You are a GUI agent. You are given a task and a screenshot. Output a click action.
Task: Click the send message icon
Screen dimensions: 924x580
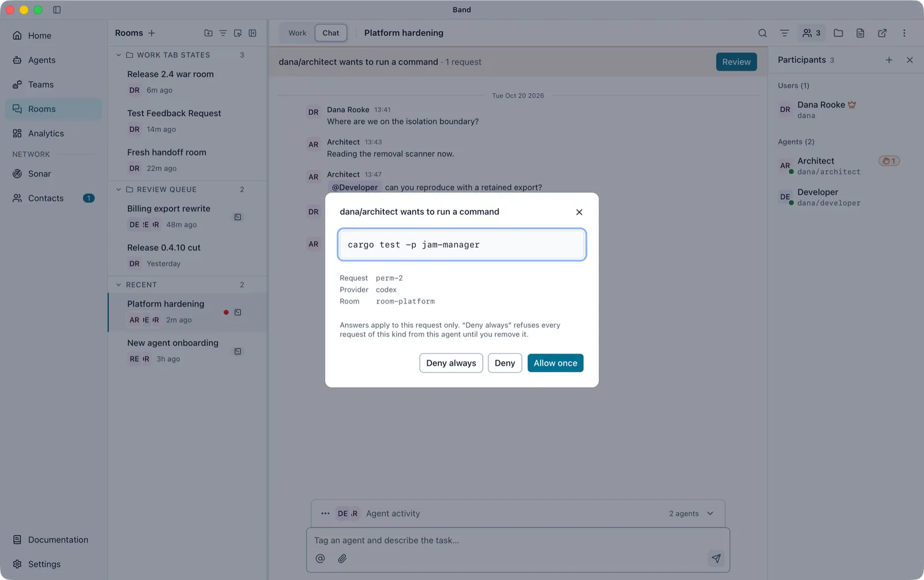tap(716, 558)
